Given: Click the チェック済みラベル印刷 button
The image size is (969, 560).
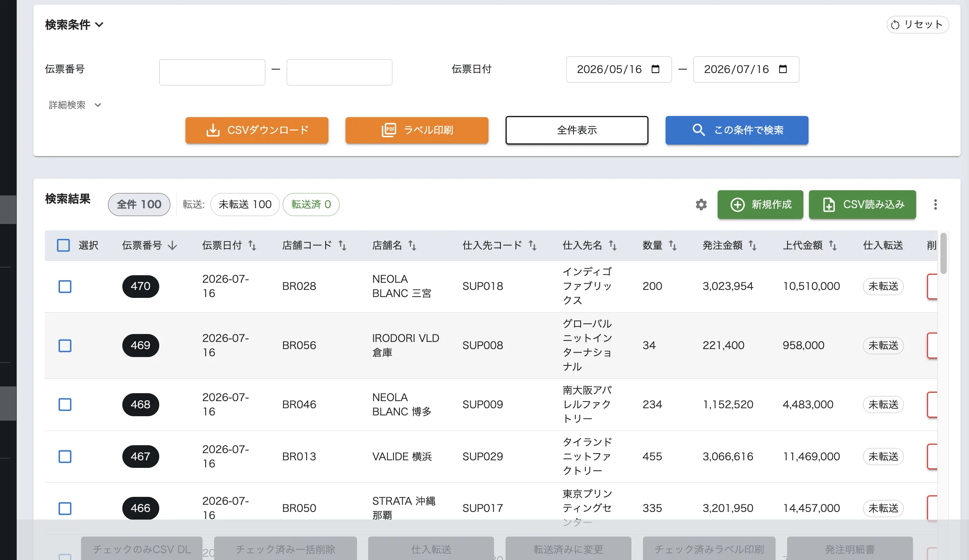Looking at the screenshot, I should 709,549.
